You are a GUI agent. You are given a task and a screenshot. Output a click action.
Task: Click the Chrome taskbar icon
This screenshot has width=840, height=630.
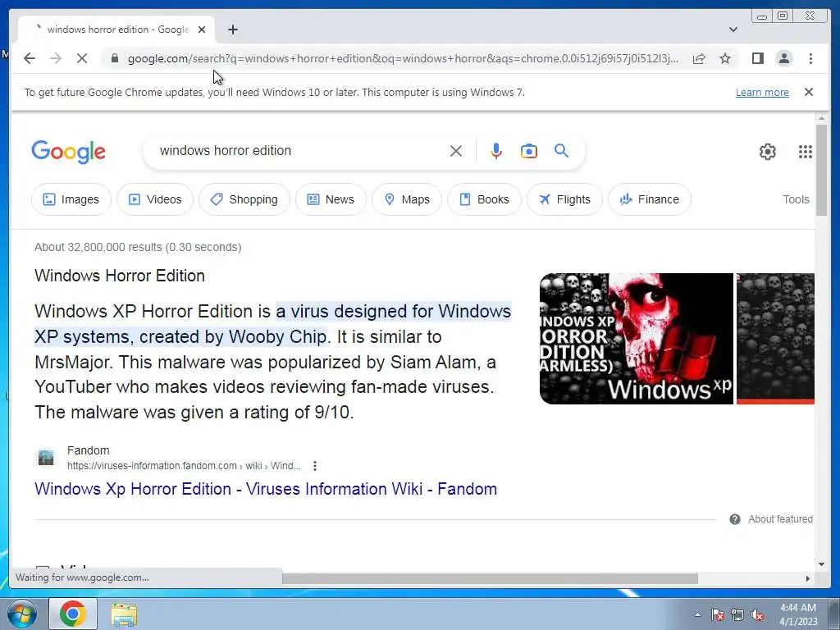coord(73,614)
